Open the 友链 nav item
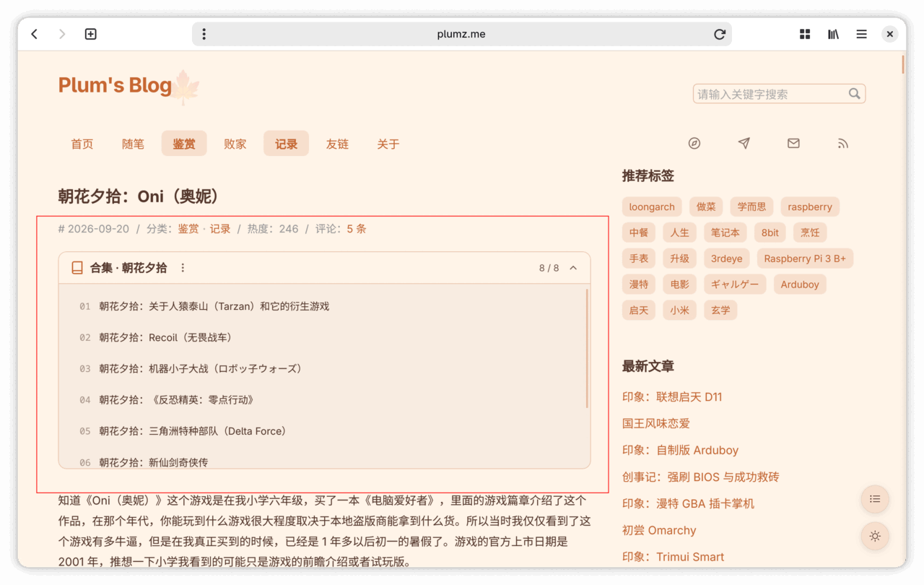The height and width of the screenshot is (585, 924). pos(337,144)
